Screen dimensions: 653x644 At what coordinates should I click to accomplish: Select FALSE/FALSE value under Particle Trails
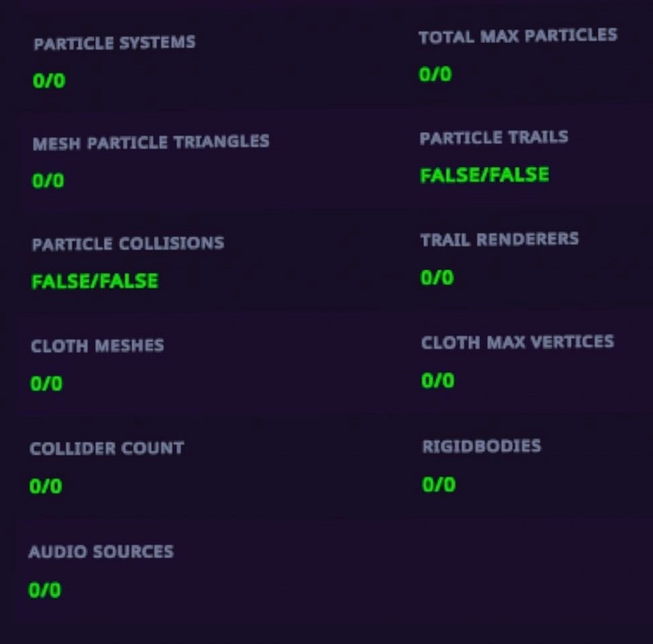coord(485,176)
